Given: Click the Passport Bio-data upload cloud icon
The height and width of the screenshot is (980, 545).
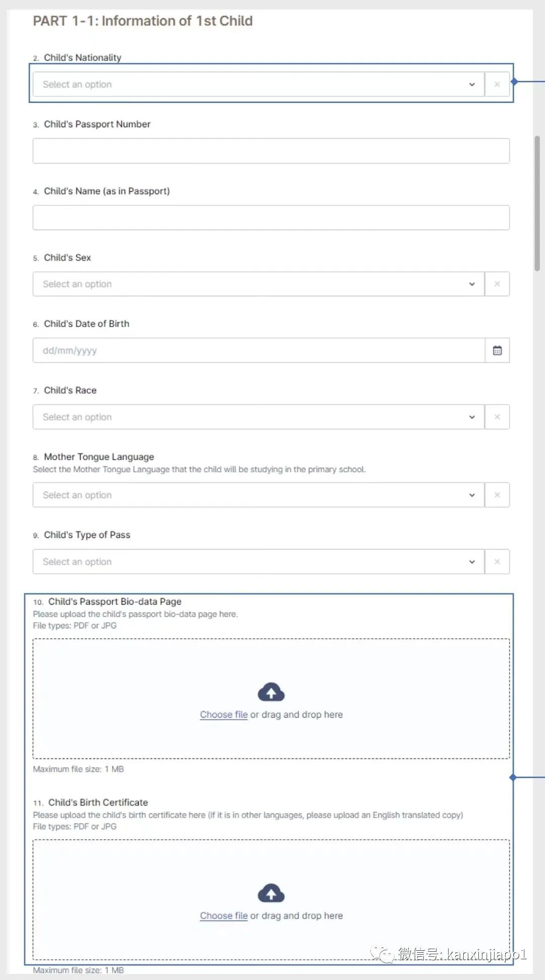Looking at the screenshot, I should point(271,692).
